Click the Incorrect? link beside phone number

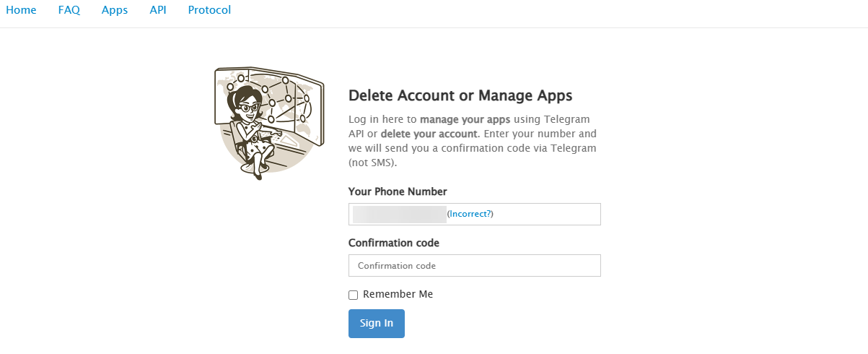470,215
